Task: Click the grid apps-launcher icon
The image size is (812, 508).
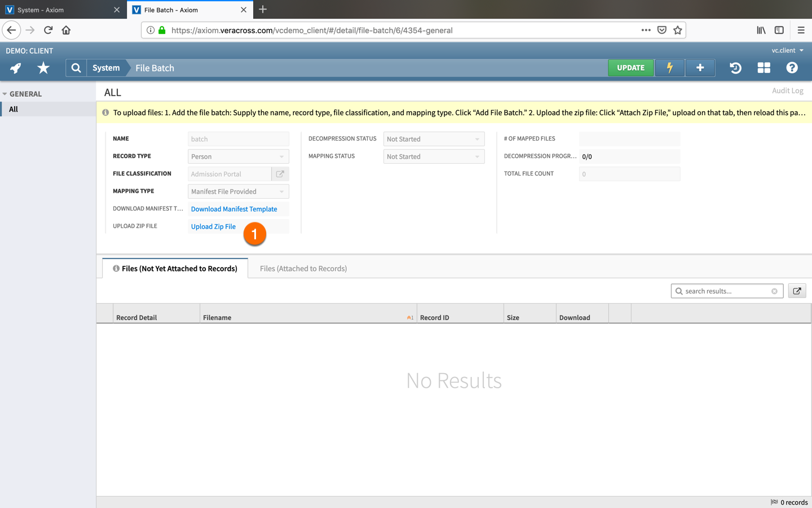Action: pos(764,68)
